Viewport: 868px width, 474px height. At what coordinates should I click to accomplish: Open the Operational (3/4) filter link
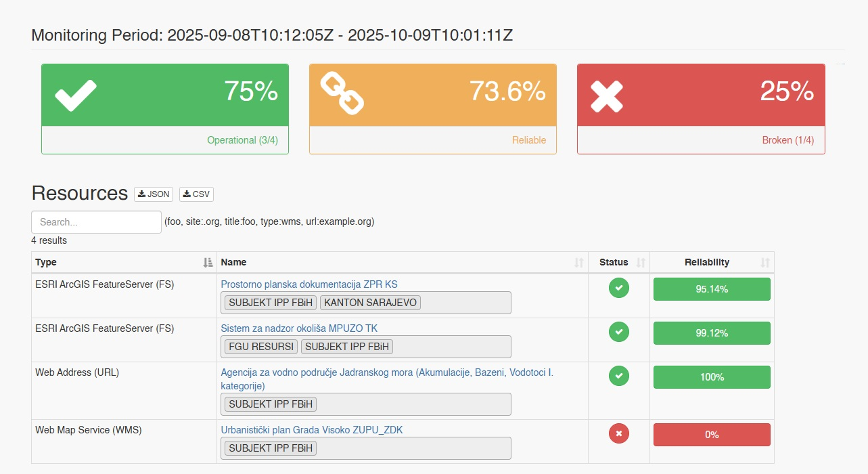242,140
